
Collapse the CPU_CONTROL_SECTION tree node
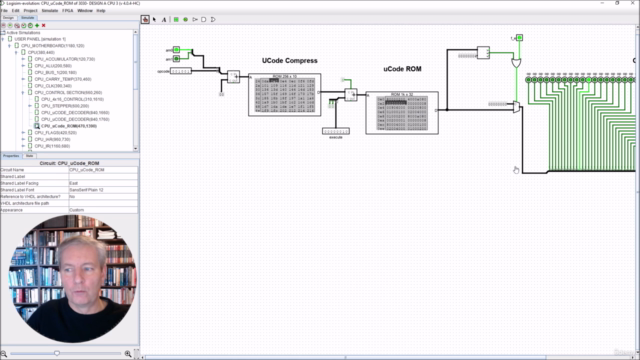pyautogui.click(x=23, y=93)
